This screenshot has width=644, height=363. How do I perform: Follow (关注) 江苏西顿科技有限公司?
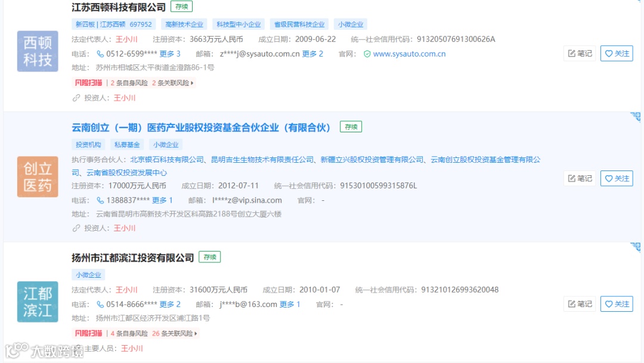617,54
